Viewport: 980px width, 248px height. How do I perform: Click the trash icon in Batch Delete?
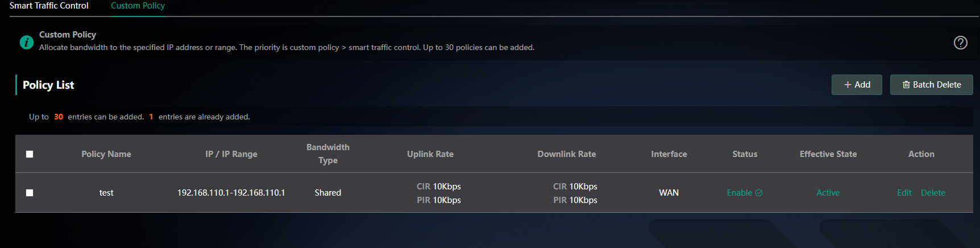906,85
